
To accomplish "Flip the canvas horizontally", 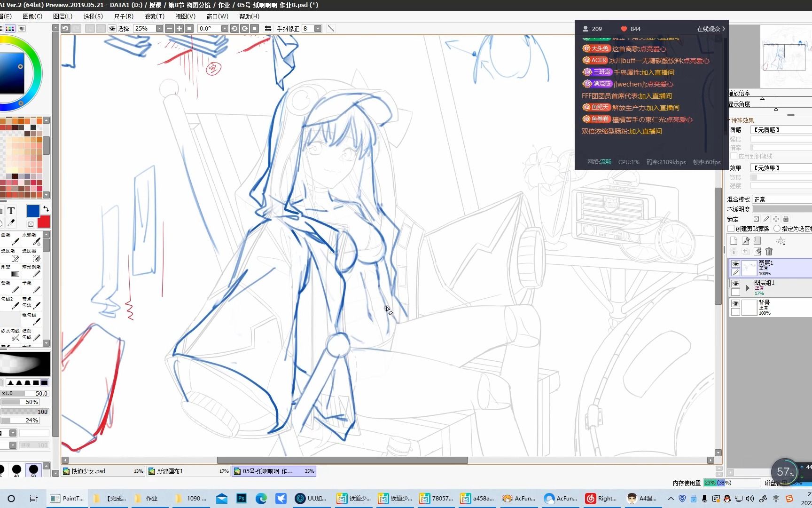I will pyautogui.click(x=268, y=28).
